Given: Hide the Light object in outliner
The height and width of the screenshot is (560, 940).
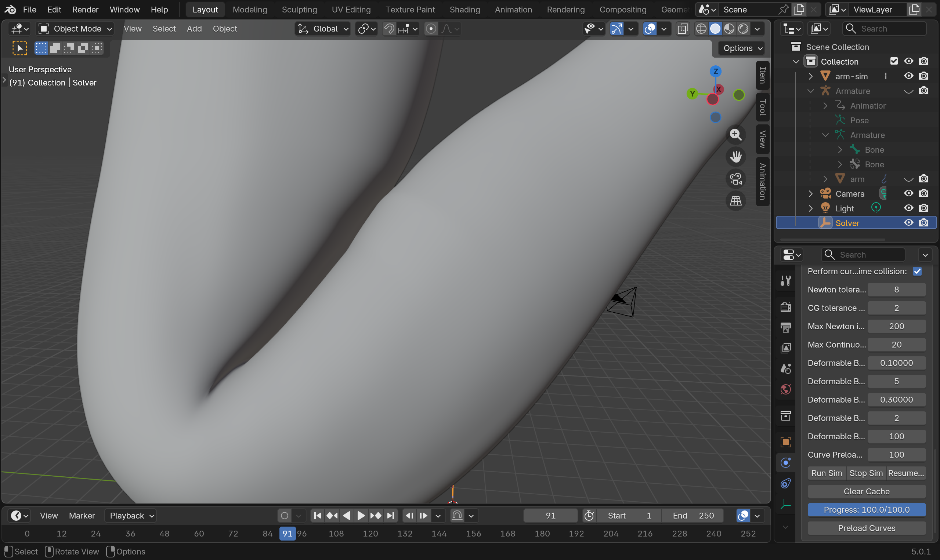Looking at the screenshot, I should point(908,208).
